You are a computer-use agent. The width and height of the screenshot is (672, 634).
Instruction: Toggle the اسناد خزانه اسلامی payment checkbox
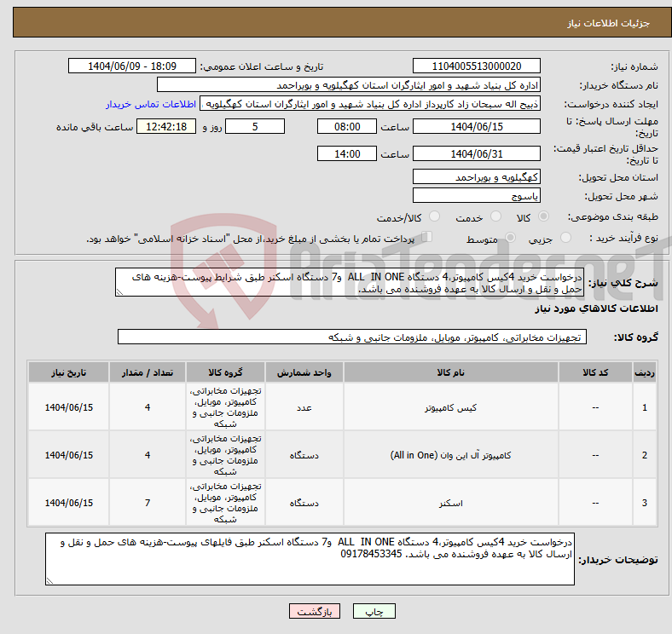(427, 236)
